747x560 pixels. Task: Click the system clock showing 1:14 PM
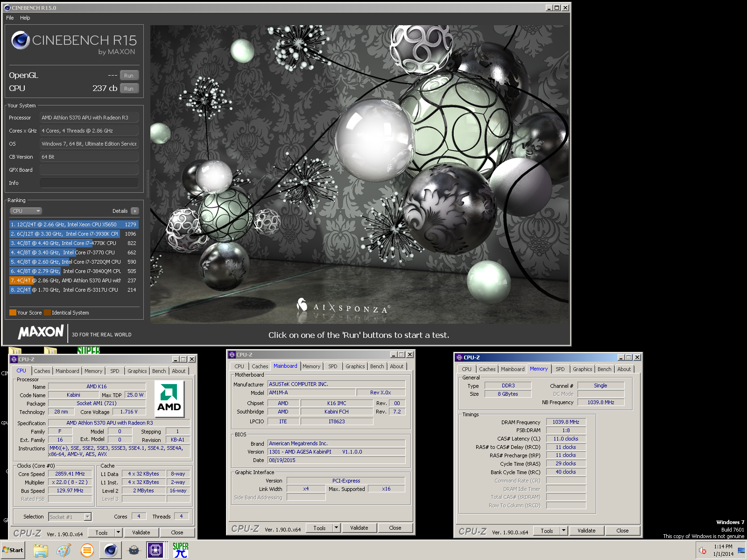[723, 546]
